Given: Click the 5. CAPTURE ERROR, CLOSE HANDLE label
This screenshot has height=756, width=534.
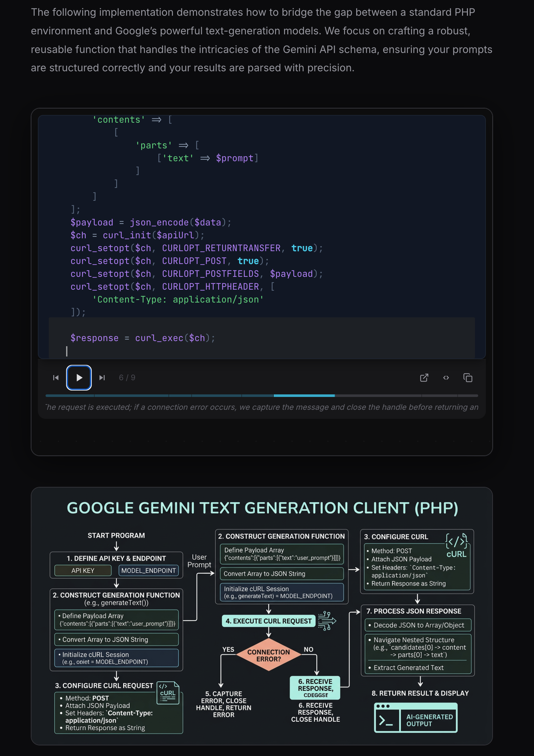Looking at the screenshot, I should [x=224, y=704].
